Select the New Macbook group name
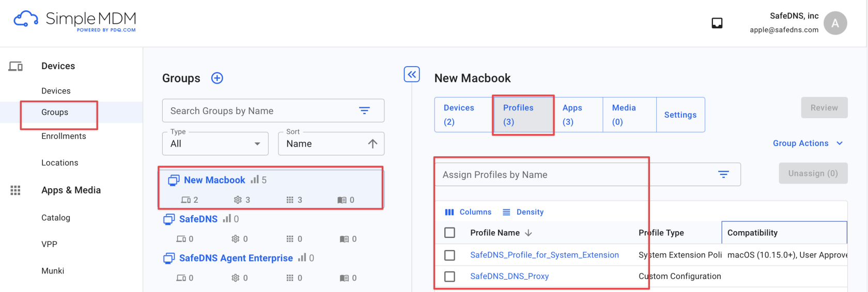The height and width of the screenshot is (292, 868). point(214,180)
